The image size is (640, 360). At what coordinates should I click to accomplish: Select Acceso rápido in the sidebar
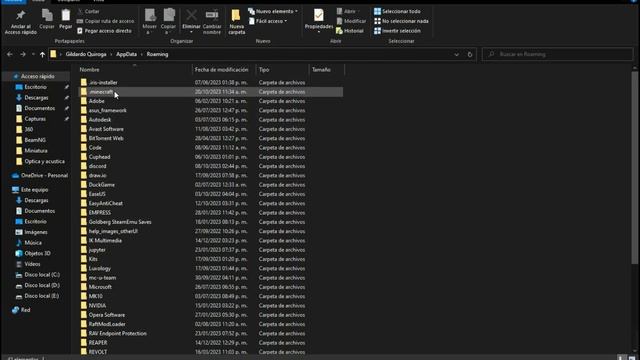pyautogui.click(x=37, y=76)
